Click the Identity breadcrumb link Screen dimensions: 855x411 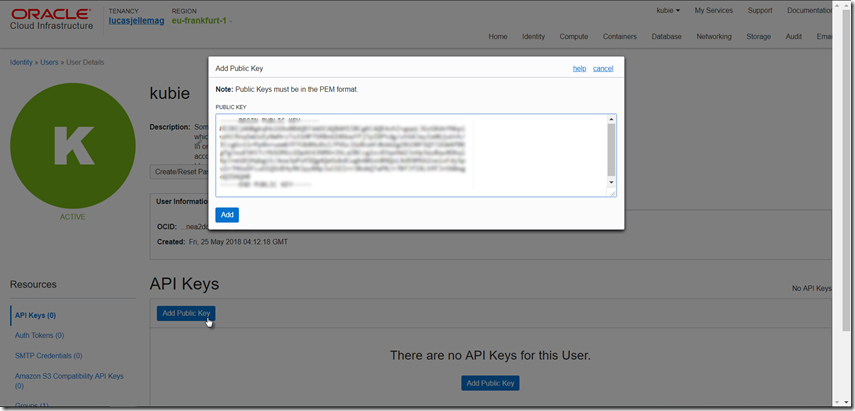coord(21,62)
